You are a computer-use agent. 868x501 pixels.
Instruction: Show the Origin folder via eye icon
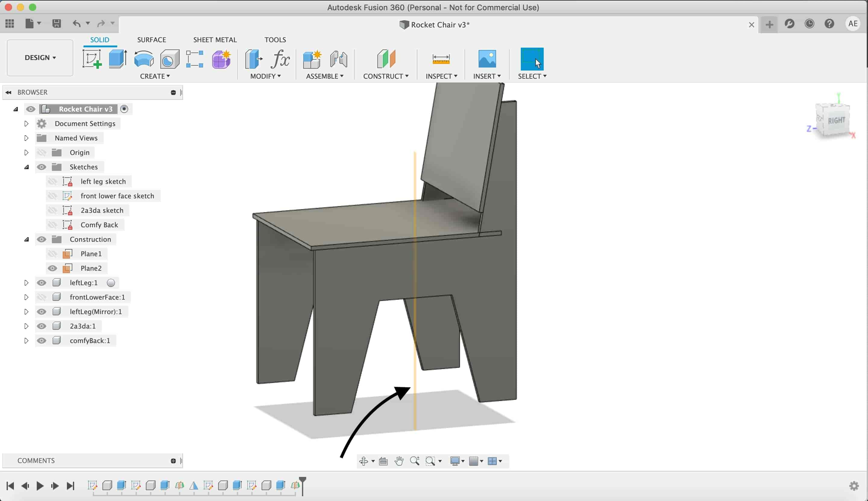pyautogui.click(x=42, y=153)
